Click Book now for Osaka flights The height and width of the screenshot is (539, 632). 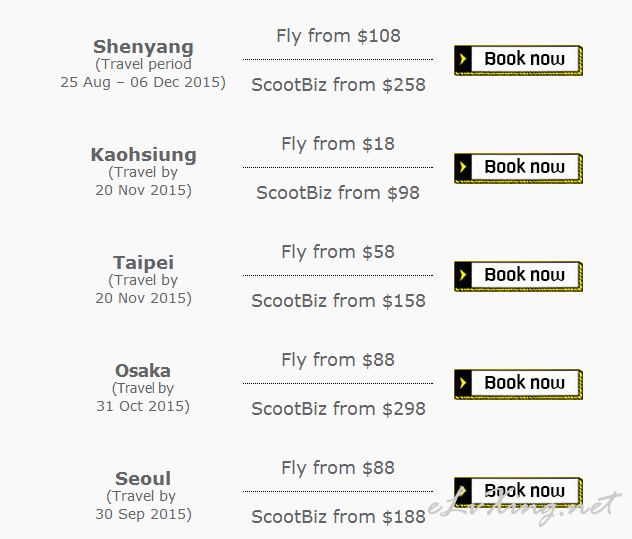518,384
